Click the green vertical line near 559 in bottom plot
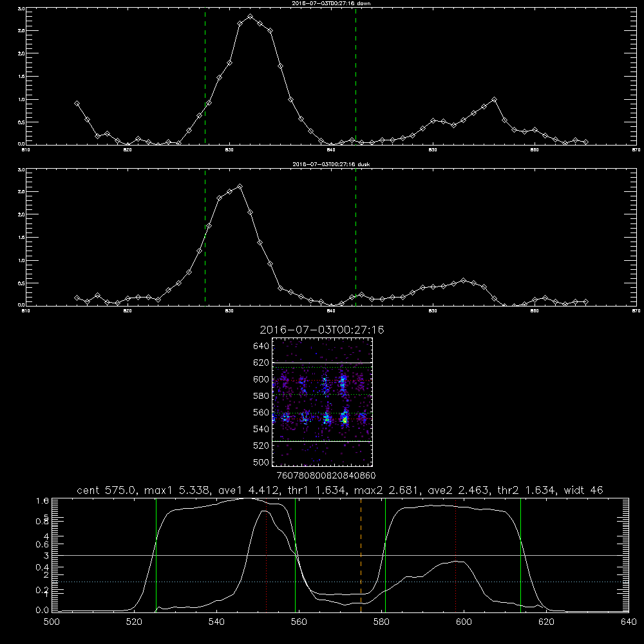This screenshot has height=644, width=644. (296, 555)
